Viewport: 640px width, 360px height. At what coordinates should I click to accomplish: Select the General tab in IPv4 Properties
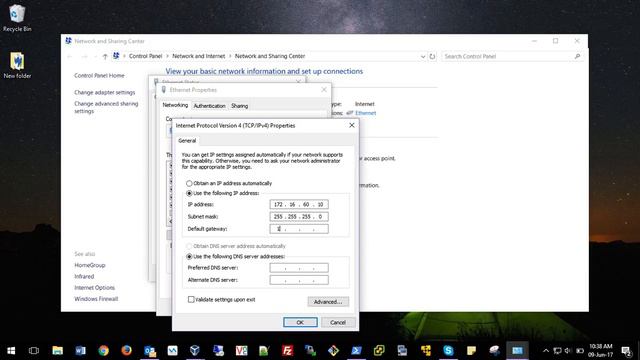coord(187,140)
